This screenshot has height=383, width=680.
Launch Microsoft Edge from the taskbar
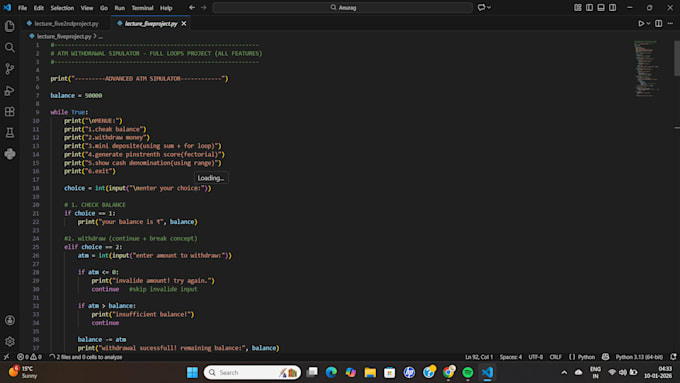[x=331, y=372]
